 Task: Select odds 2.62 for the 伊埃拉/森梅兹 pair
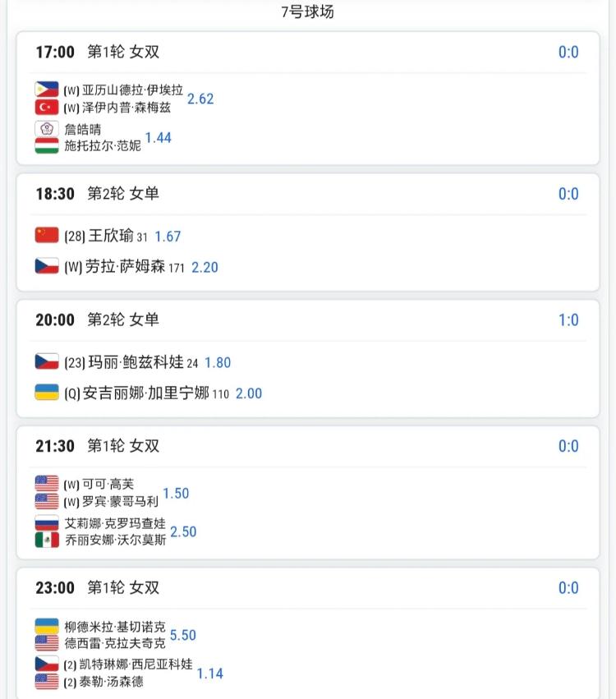tap(200, 99)
